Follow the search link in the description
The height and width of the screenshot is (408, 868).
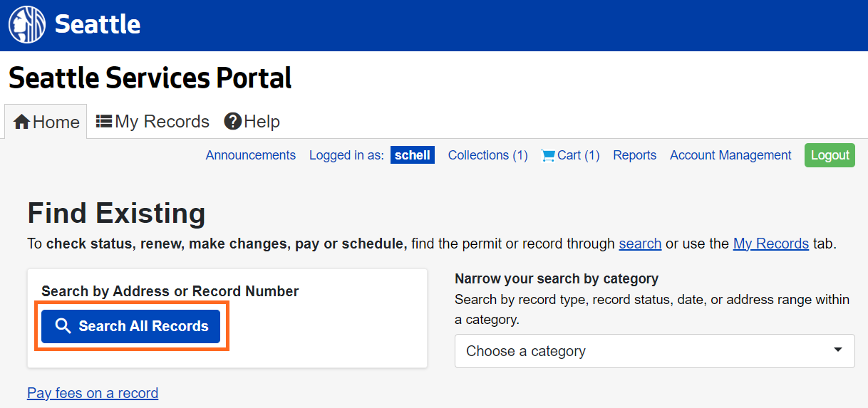point(640,244)
